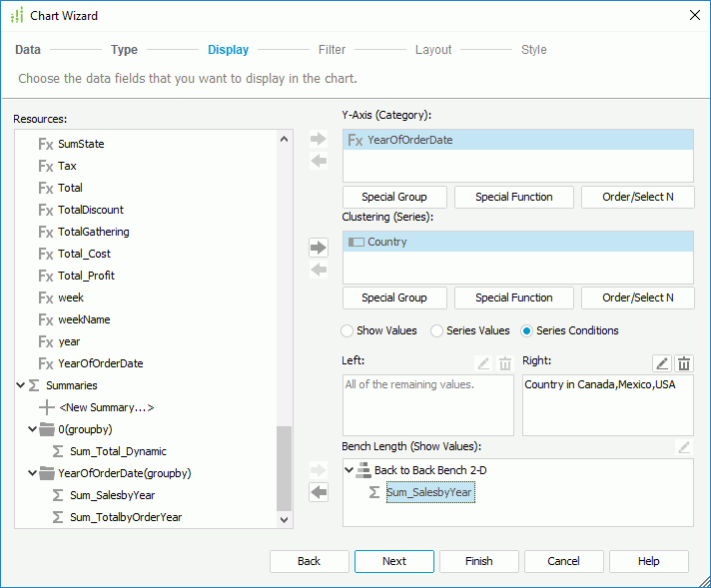Click the Fx icon beside Total_Profit
711x588 pixels.
click(45, 276)
